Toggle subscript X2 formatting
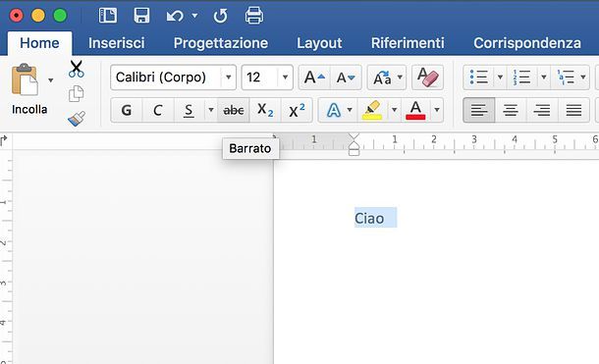599x364 pixels. [x=265, y=110]
